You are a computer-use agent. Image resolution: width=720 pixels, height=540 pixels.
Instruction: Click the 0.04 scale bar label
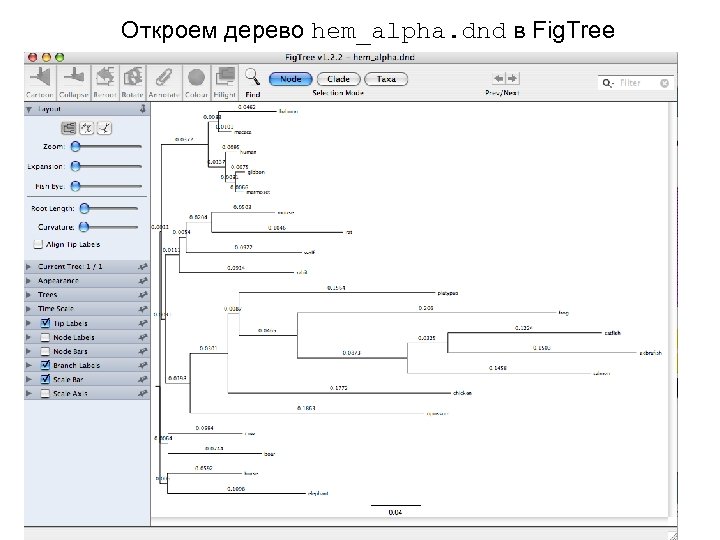(395, 512)
